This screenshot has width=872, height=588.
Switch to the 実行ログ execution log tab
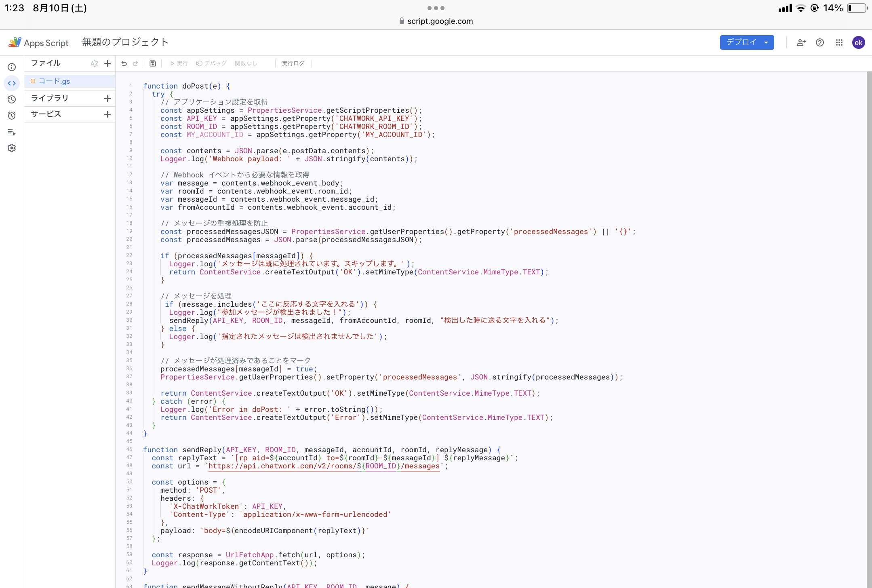click(293, 63)
